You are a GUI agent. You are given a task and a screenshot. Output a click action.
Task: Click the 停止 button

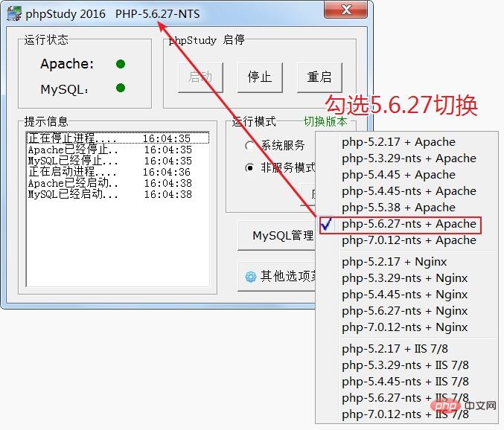(x=260, y=77)
